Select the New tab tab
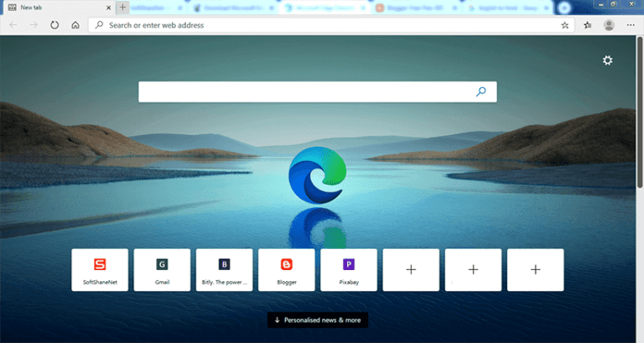 [x=60, y=8]
